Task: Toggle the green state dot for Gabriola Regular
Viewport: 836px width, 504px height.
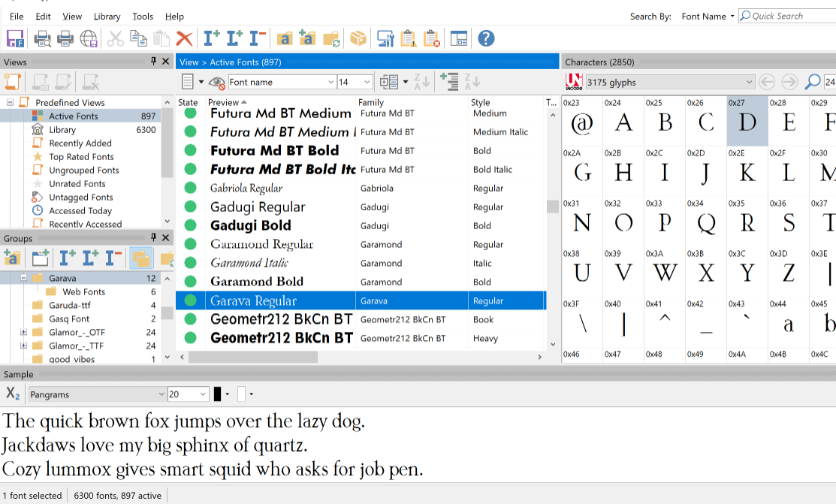Action: tap(190, 188)
